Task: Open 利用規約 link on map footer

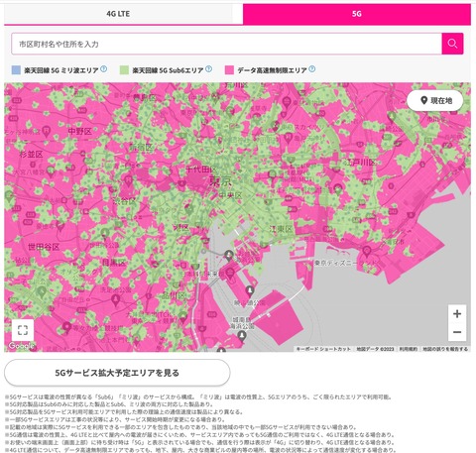Action: (409, 349)
